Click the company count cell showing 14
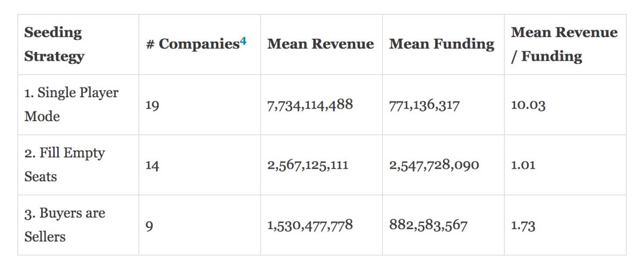The image size is (644, 272). [x=152, y=165]
